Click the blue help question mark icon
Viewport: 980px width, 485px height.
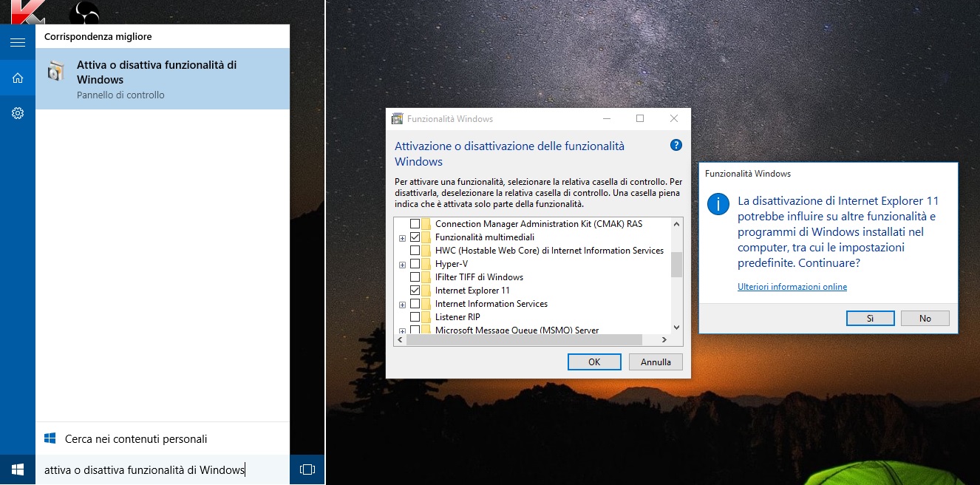pos(676,145)
